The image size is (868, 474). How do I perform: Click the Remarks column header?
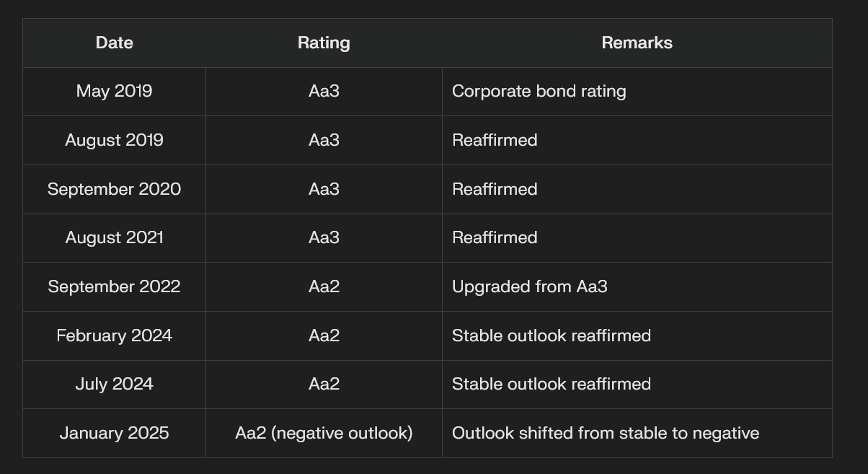pos(637,43)
